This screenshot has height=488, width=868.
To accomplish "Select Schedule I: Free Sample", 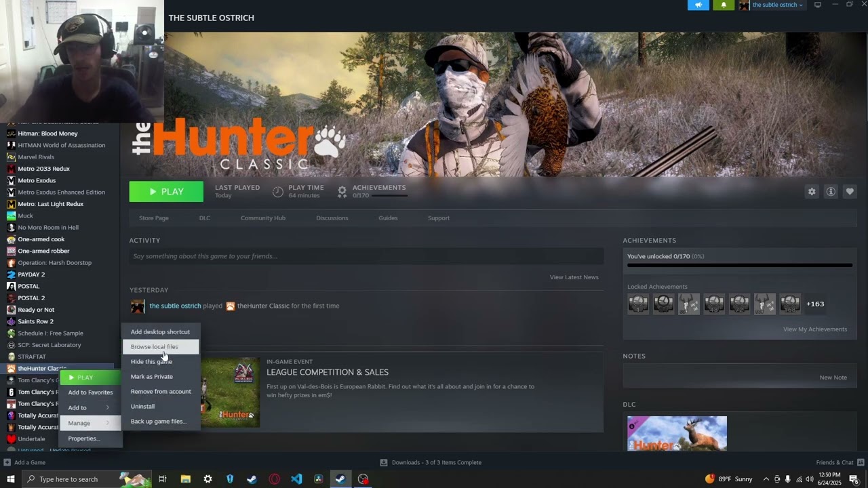I will (x=50, y=333).
